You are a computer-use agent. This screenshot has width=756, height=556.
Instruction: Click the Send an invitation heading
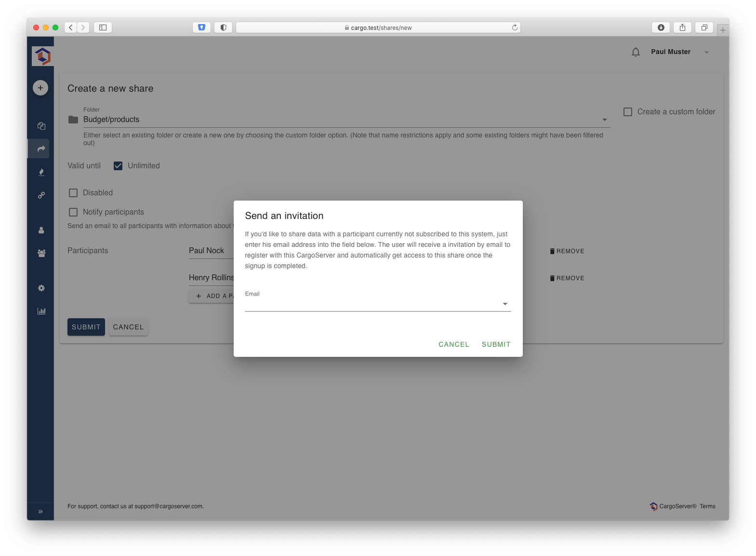(x=284, y=216)
